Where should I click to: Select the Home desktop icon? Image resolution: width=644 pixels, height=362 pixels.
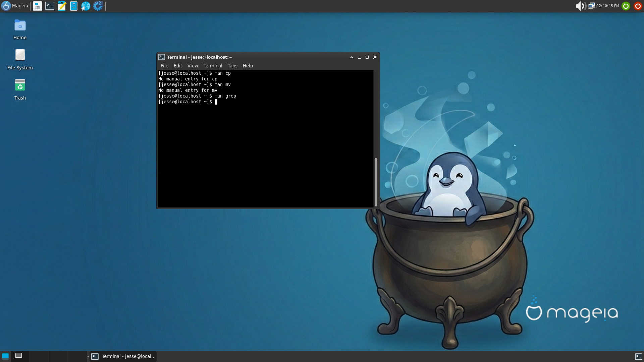(20, 29)
